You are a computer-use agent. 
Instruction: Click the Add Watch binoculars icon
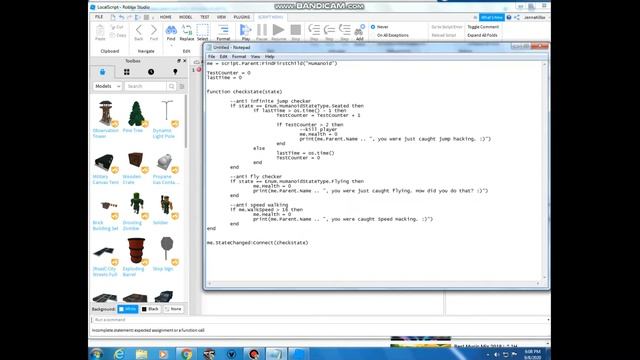(x=359, y=31)
